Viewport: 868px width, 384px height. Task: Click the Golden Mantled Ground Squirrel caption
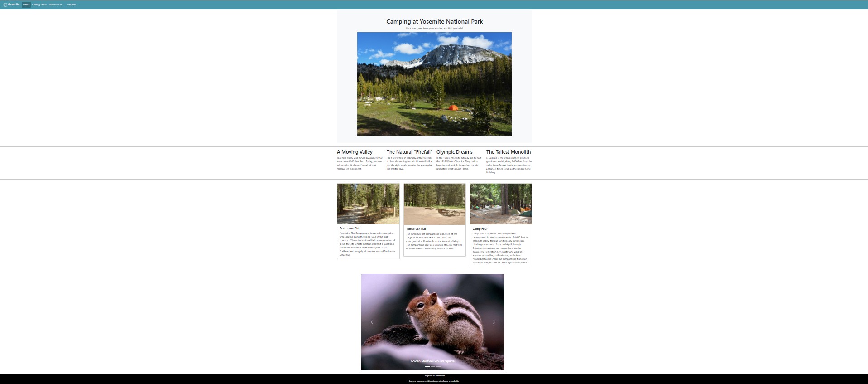(x=432, y=361)
